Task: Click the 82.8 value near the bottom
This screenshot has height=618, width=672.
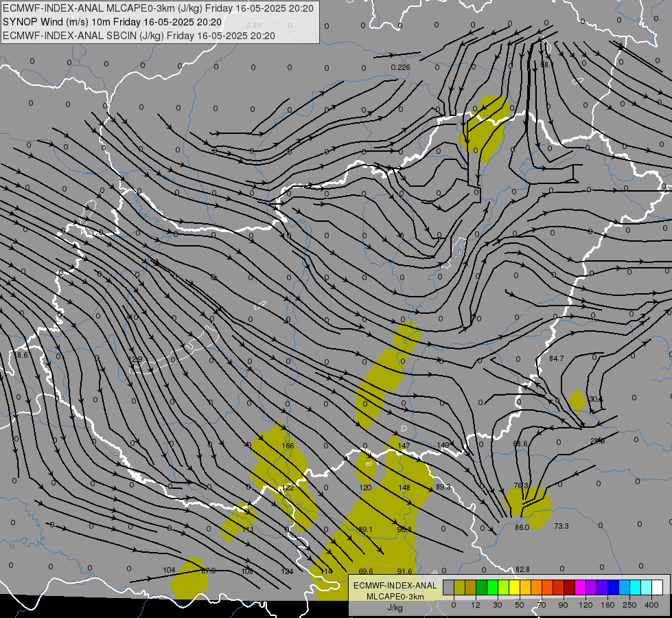Action: click(x=522, y=569)
